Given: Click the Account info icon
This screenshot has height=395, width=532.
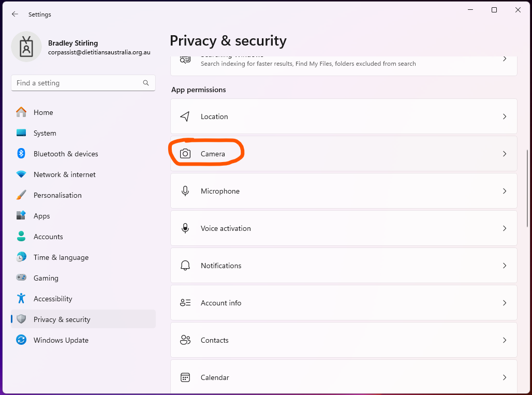Looking at the screenshot, I should tap(185, 303).
